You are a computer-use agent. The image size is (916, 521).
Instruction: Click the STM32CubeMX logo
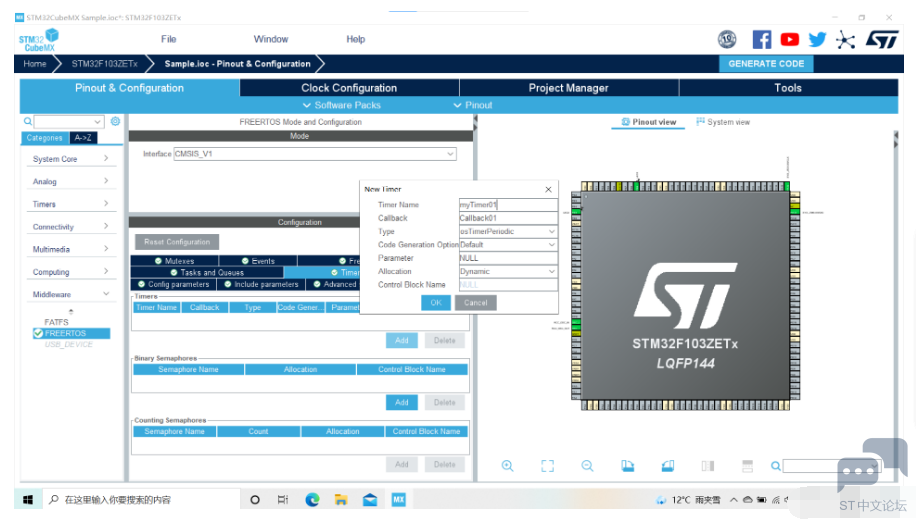tap(39, 40)
